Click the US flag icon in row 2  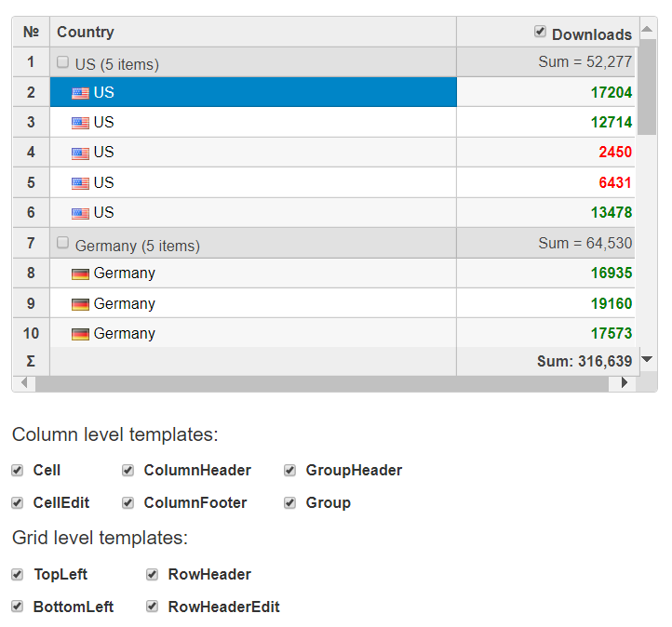80,93
